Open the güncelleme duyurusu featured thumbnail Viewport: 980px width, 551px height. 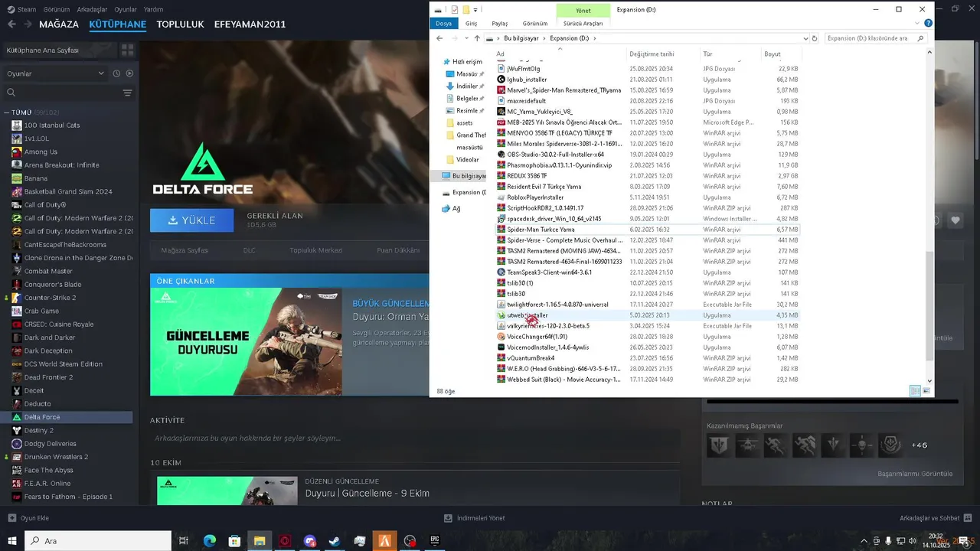pyautogui.click(x=245, y=341)
